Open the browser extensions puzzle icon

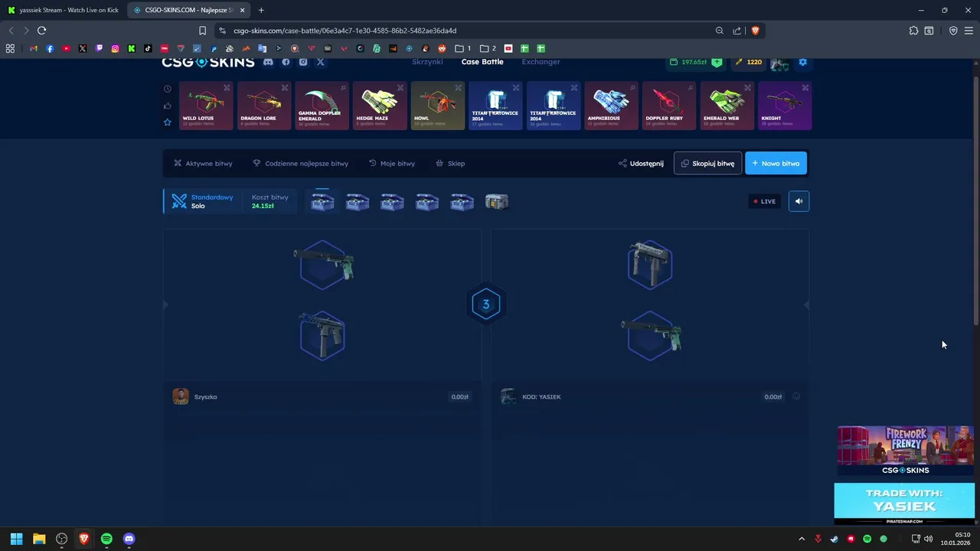click(913, 31)
